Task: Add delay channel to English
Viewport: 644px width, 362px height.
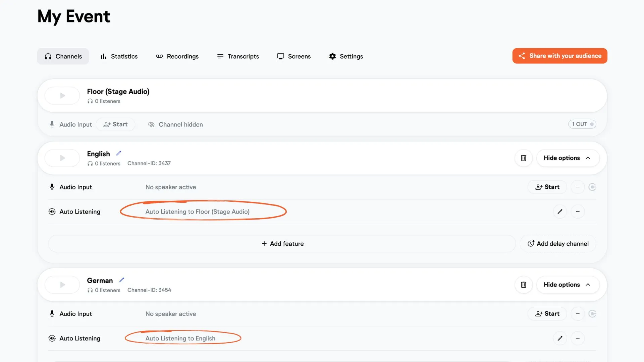Action: coord(558,244)
